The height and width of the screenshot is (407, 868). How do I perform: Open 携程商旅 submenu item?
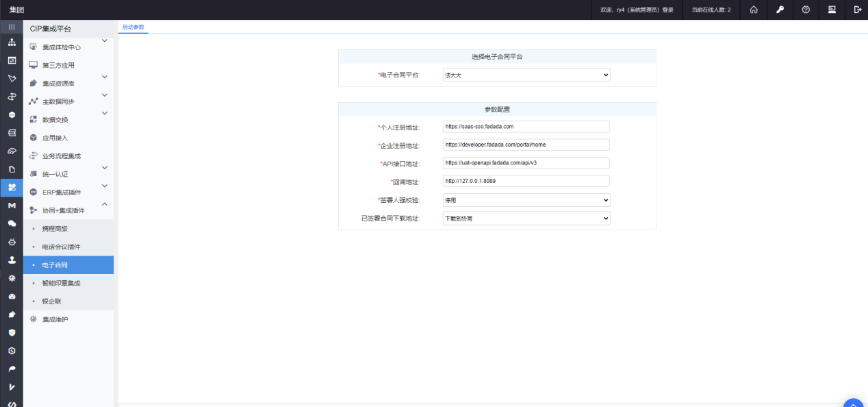click(55, 228)
